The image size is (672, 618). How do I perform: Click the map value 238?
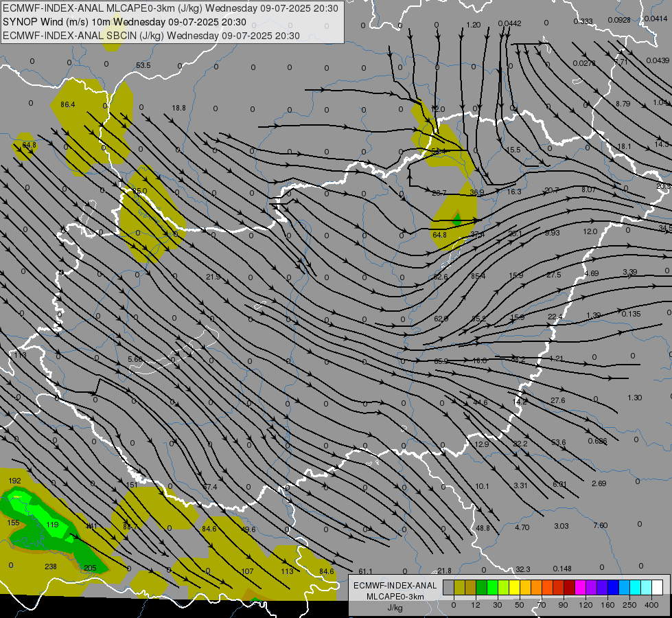click(51, 566)
